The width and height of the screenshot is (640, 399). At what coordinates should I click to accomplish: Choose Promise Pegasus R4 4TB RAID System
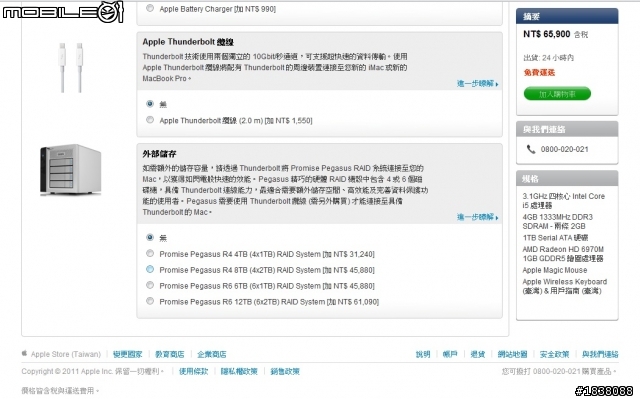(x=150, y=253)
